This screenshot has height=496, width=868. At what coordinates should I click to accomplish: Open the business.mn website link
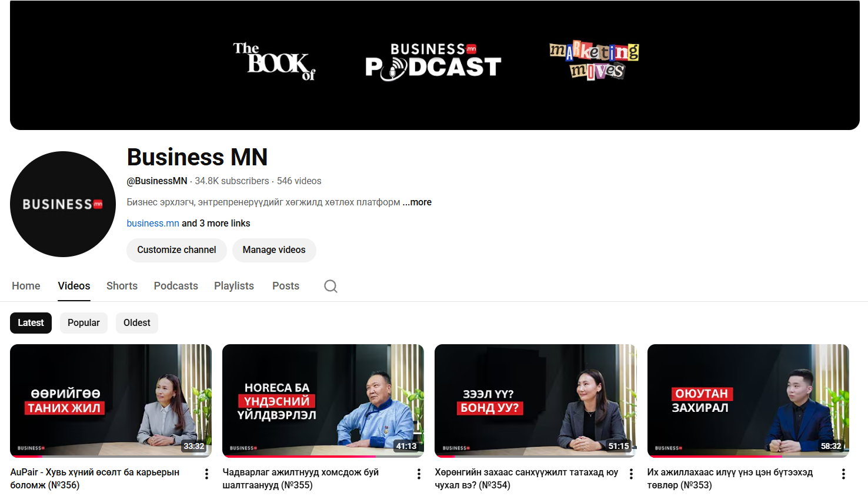coord(153,224)
